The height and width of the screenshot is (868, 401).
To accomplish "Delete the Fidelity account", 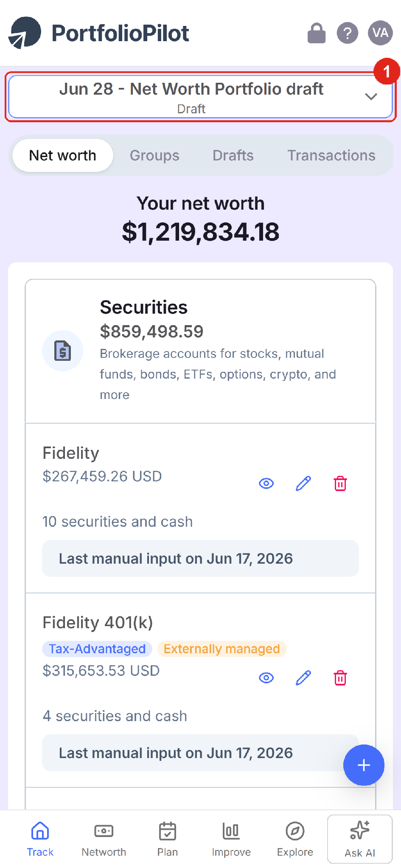I will [340, 483].
